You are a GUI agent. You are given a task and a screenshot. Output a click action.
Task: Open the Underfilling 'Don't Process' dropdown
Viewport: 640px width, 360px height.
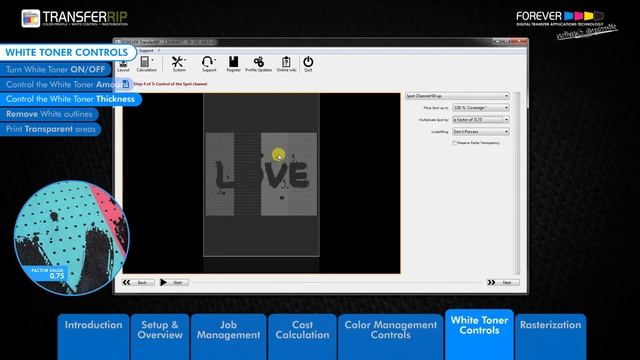(481, 132)
